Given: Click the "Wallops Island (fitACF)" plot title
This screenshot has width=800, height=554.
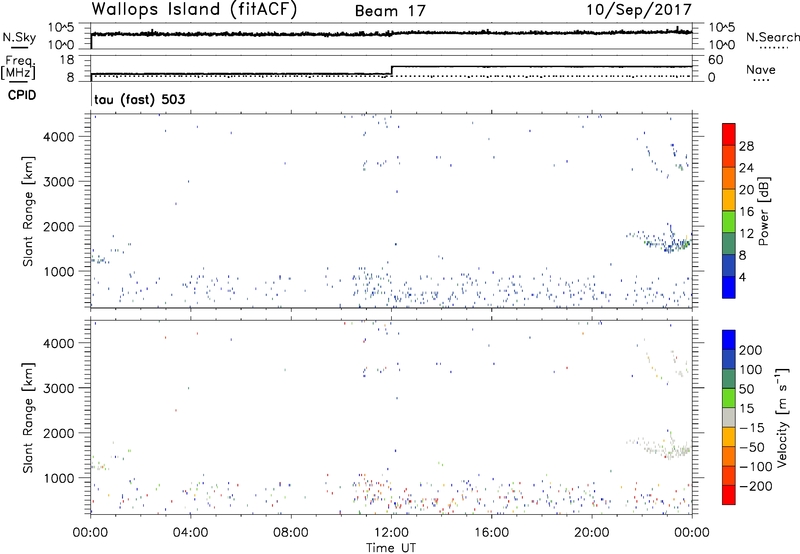Looking at the screenshot, I should click(194, 10).
